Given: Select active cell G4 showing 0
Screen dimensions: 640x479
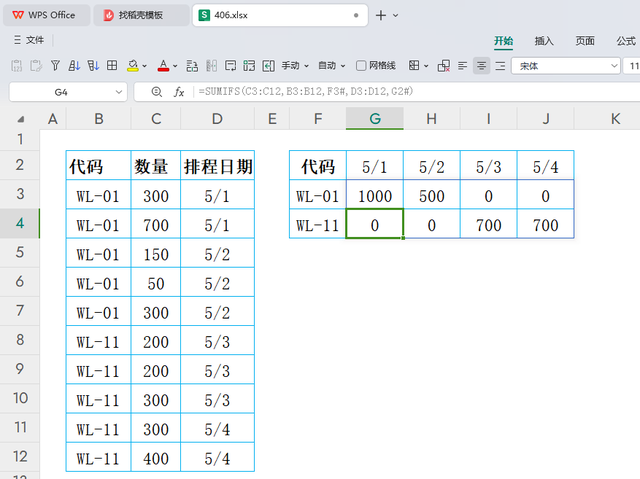Looking at the screenshot, I should click(x=375, y=225).
